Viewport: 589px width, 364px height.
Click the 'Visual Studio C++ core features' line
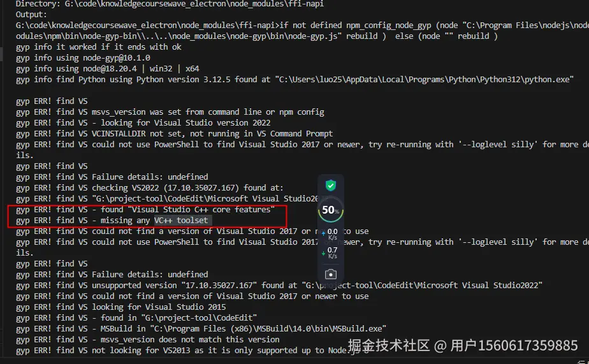[145, 209]
